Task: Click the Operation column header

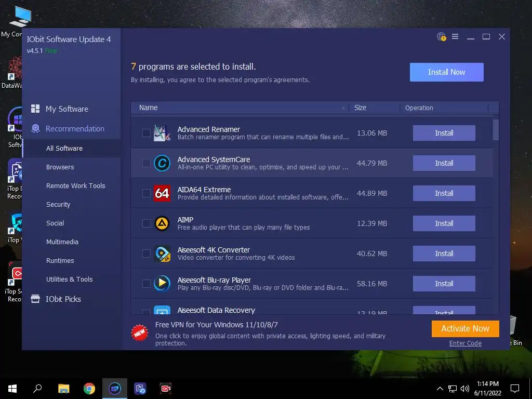Action: tap(444, 108)
